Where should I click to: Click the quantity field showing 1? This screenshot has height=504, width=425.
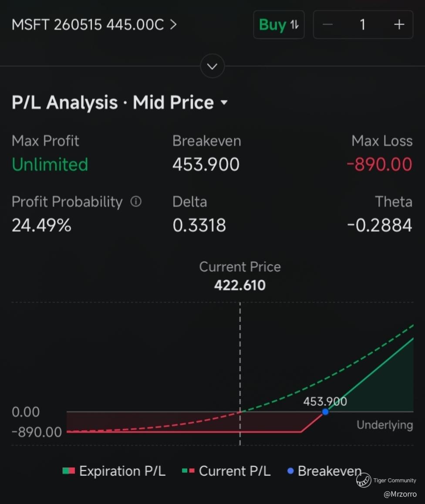point(362,25)
